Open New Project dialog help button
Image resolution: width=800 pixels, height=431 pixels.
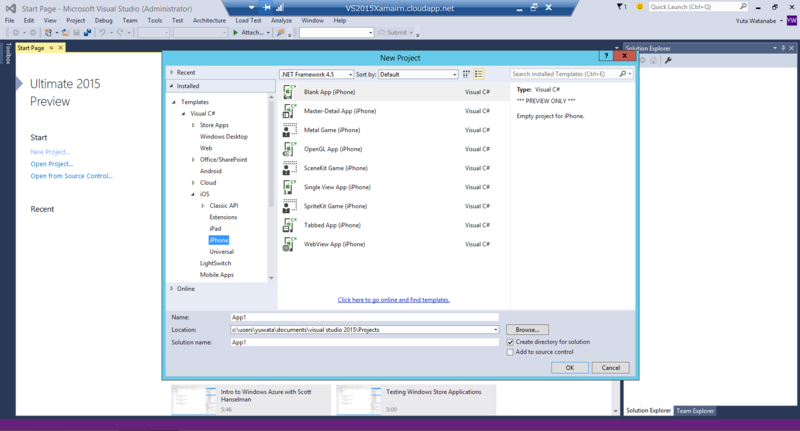[x=606, y=56]
